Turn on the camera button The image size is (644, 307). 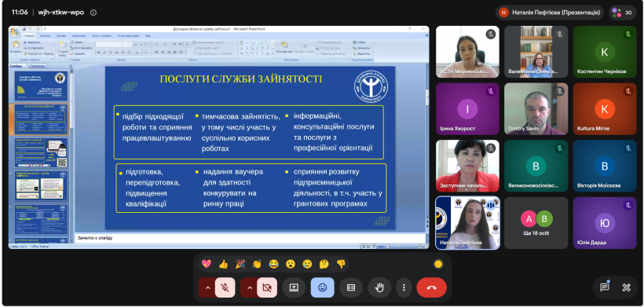tap(267, 287)
